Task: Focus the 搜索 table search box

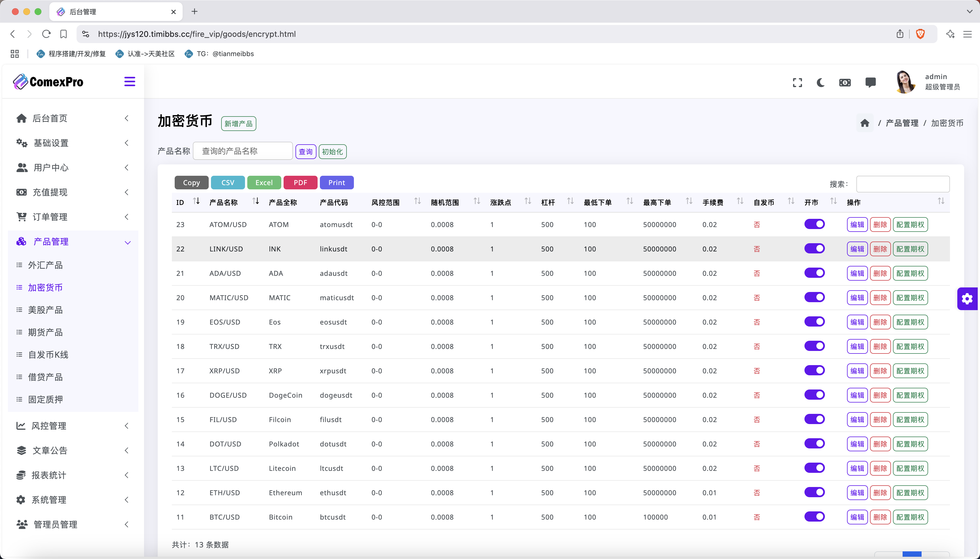Action: click(903, 184)
